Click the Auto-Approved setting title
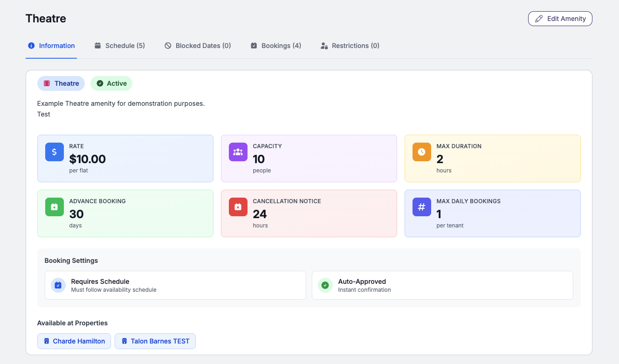619x364 pixels. tap(362, 282)
